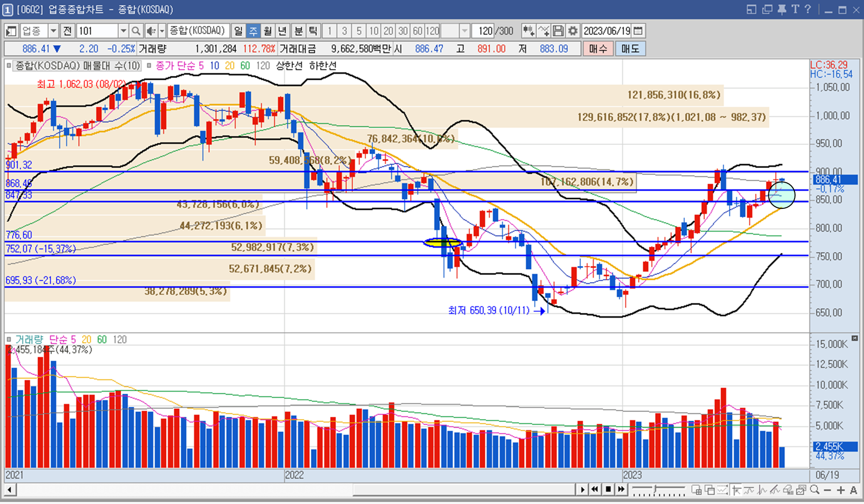The width and height of the screenshot is (864, 504).
Task: Click the 전 button before the code field
Action: (67, 31)
